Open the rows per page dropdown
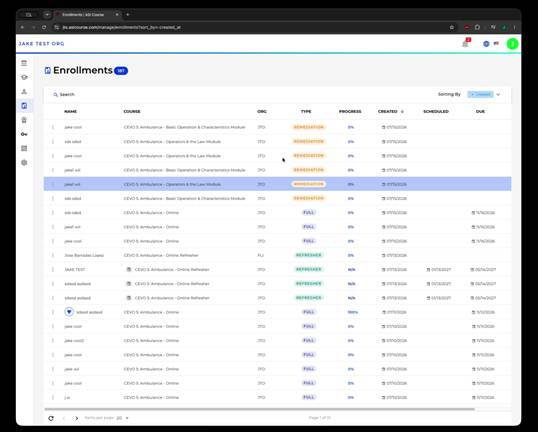 click(x=122, y=418)
